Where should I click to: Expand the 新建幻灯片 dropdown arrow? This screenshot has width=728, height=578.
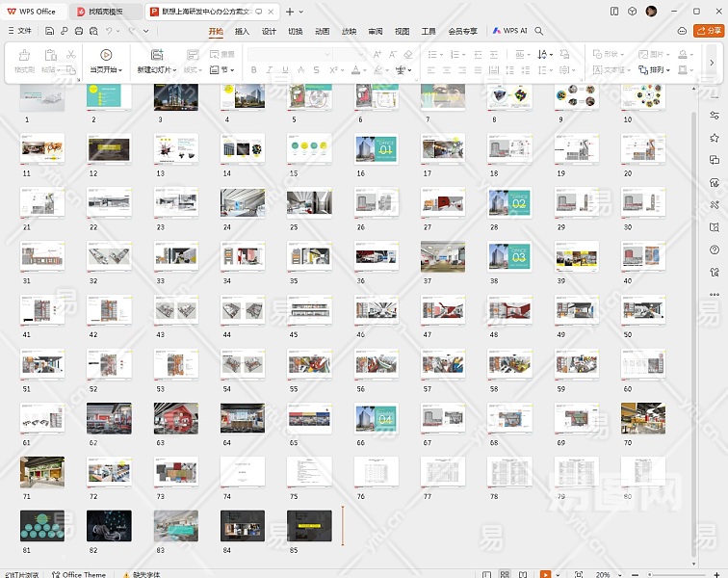tap(174, 70)
